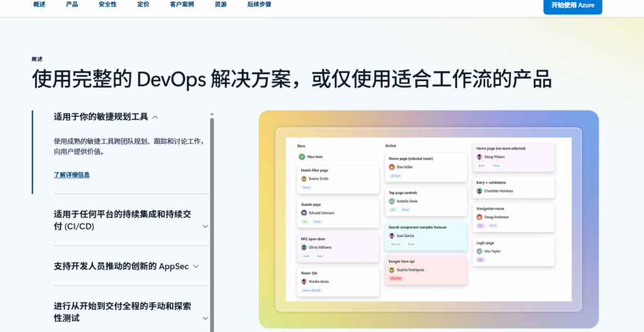
Task: Expand the 创新的 AppSec section
Action: (126, 266)
